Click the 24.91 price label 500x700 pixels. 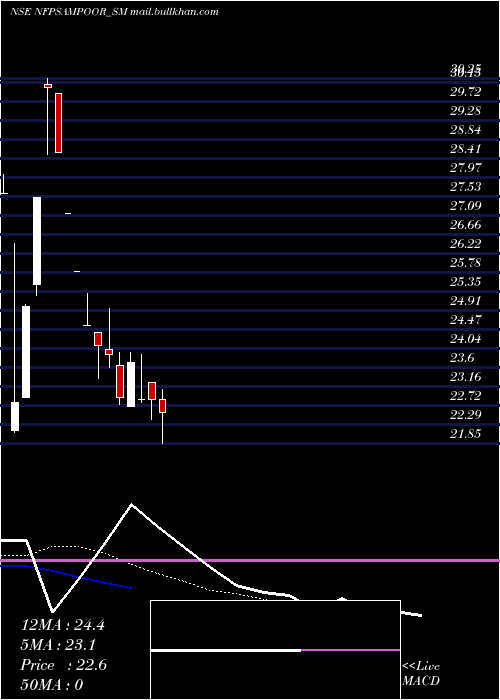tap(466, 300)
